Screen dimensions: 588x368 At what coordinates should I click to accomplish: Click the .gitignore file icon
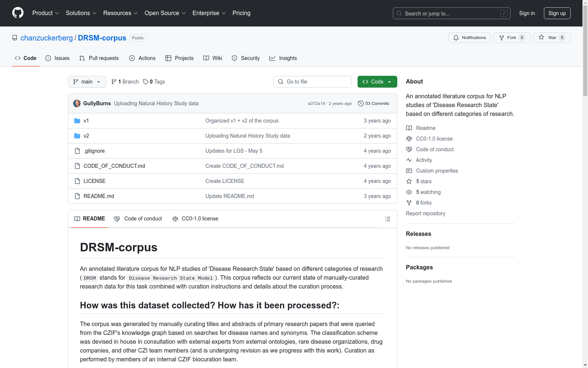[77, 151]
